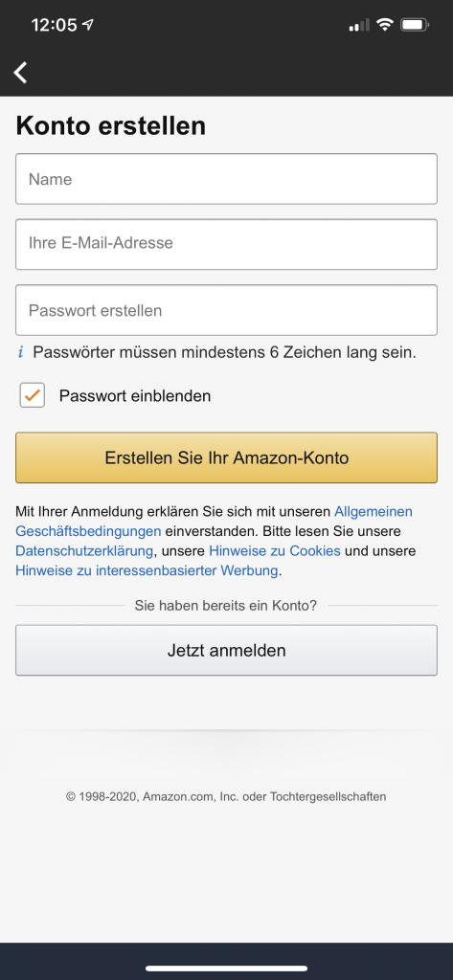Tap the cellular signal strength bars
Screen dimensions: 453x980
(x=359, y=25)
